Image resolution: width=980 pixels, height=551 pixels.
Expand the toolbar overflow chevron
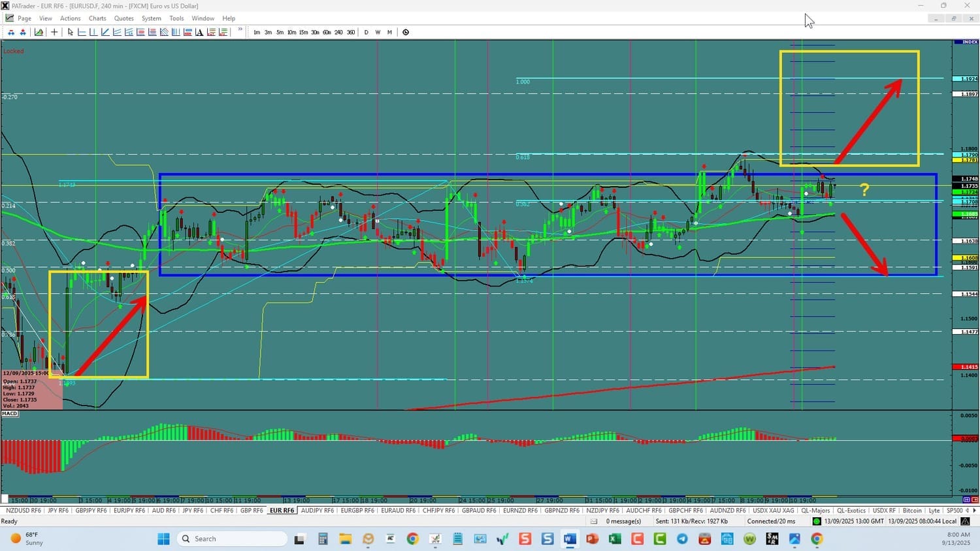(240, 30)
